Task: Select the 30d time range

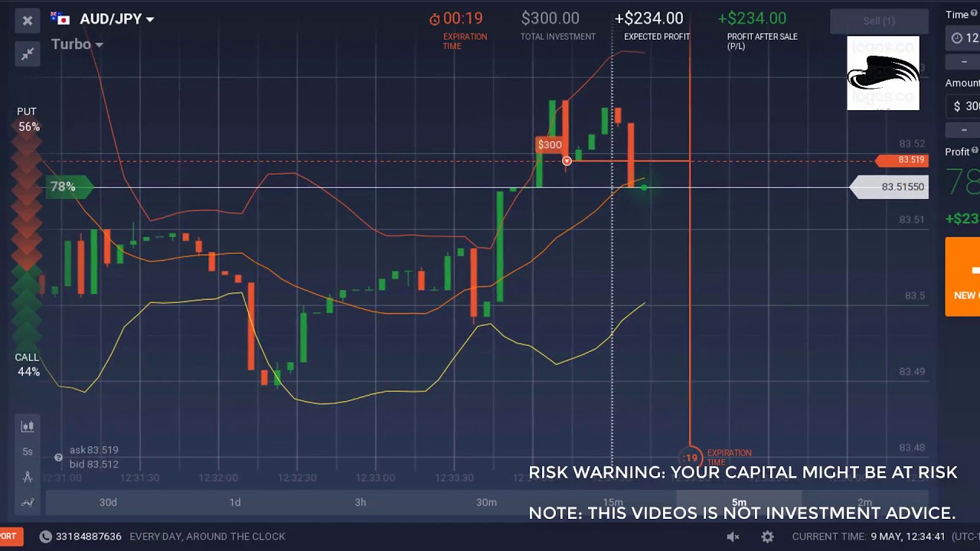Action: (108, 502)
